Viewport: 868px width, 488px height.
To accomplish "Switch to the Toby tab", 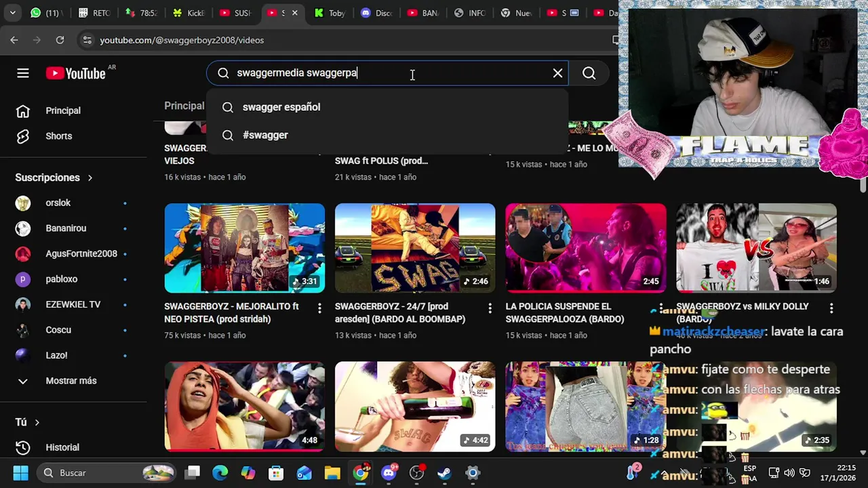I will (x=330, y=13).
